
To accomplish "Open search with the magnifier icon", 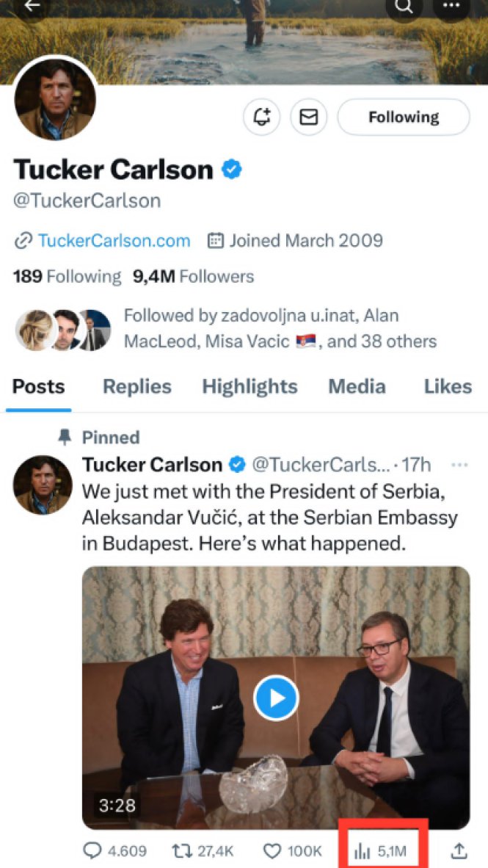I will (405, 6).
